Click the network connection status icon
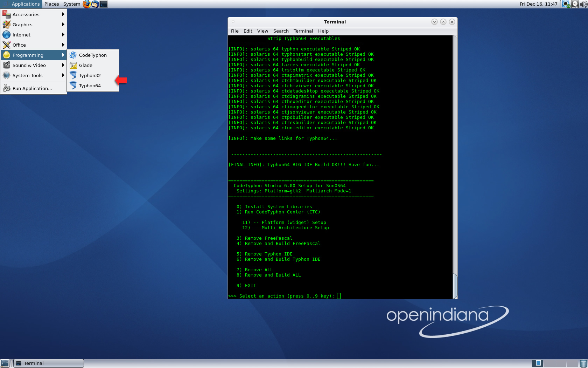588x368 pixels. [x=566, y=4]
